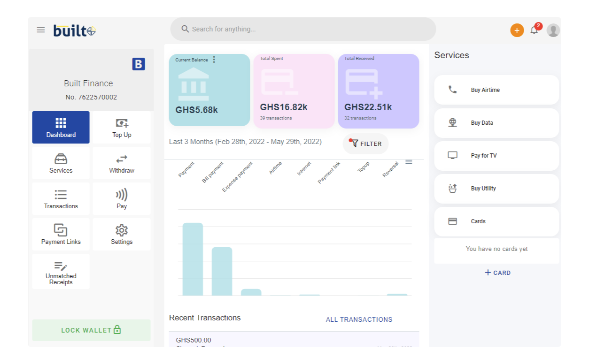Go to the Dashboard tab

61,128
